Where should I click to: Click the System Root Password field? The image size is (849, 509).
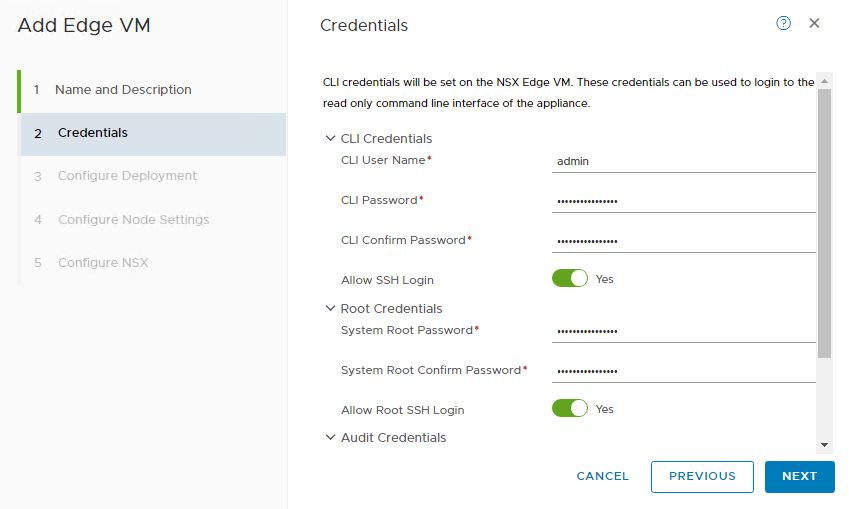(683, 330)
